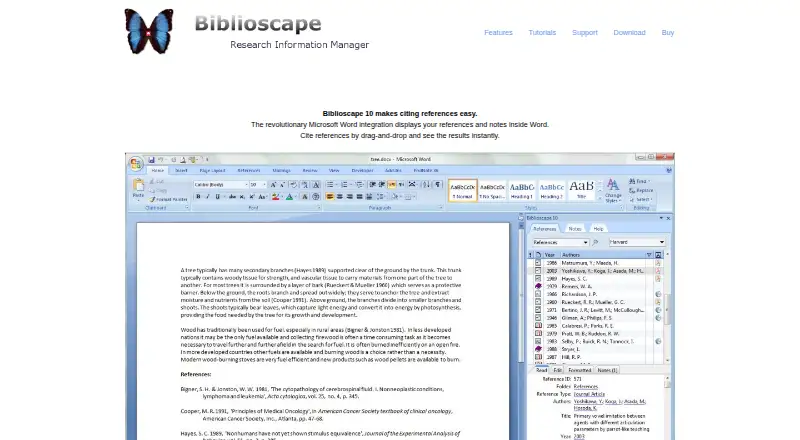Click the Replace button in Editing group
800x440 pixels.
click(x=641, y=190)
